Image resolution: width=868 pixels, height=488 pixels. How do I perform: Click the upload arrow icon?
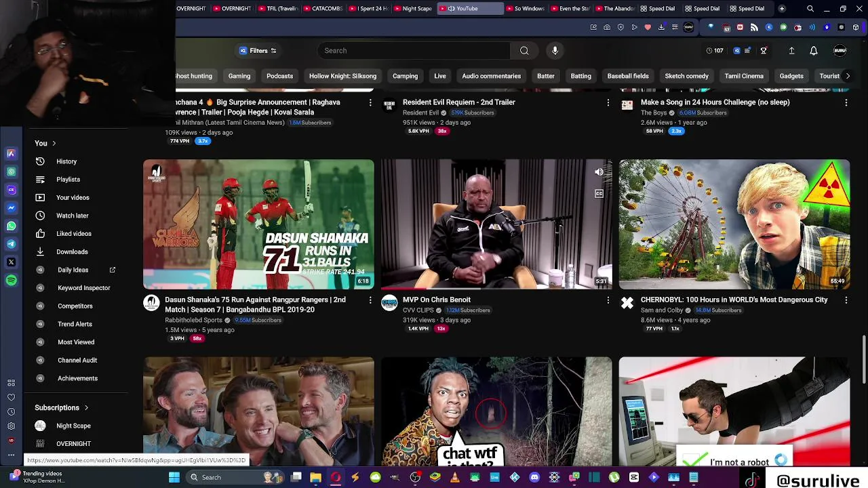click(791, 50)
